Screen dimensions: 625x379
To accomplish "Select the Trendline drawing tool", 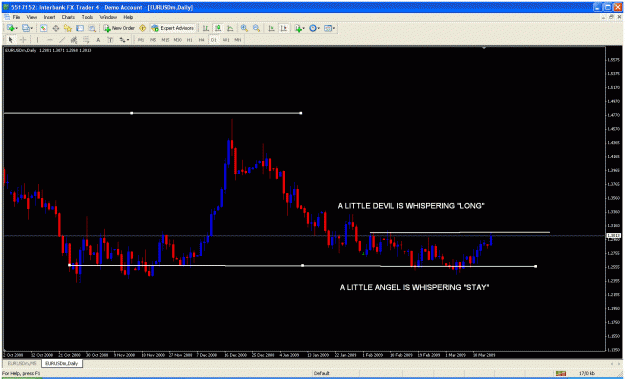I will pyautogui.click(x=62, y=40).
